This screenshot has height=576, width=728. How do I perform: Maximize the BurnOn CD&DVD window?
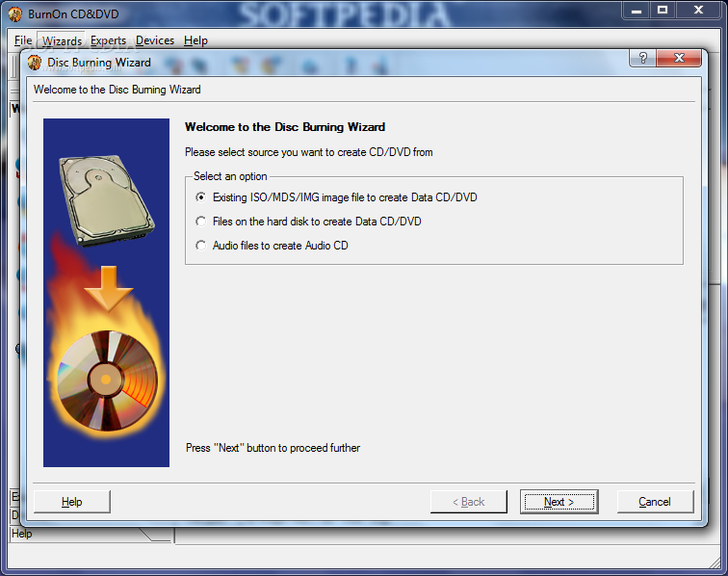click(663, 11)
